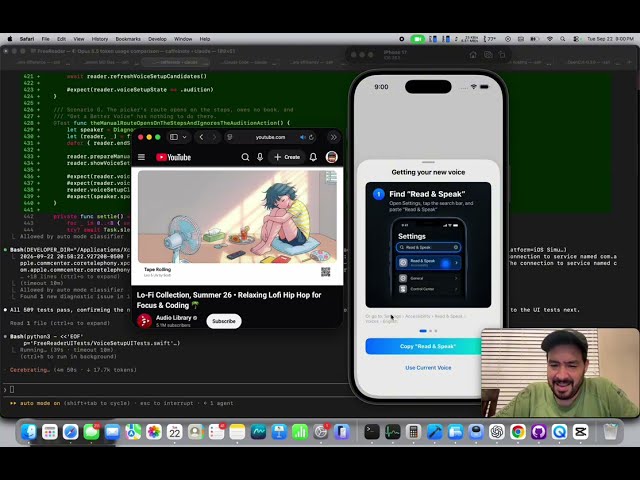The height and width of the screenshot is (480, 640).
Task: Open Terminal from the Dock
Action: (x=372, y=432)
